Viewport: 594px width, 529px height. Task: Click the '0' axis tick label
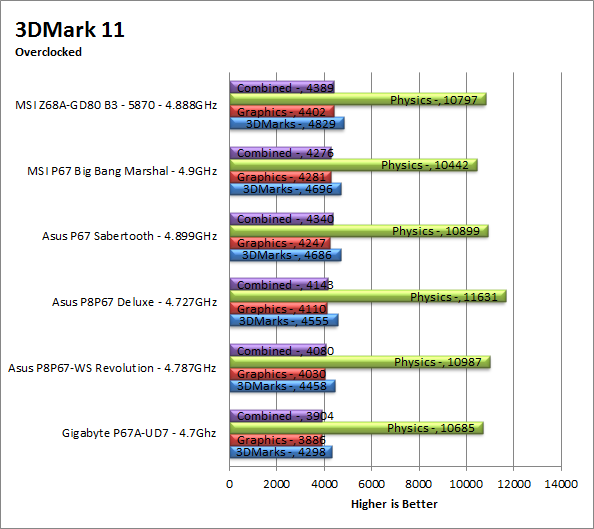coord(230,484)
